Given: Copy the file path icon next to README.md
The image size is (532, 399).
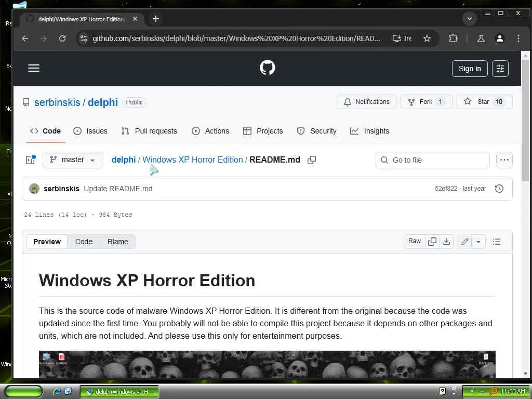Looking at the screenshot, I should tap(312, 160).
